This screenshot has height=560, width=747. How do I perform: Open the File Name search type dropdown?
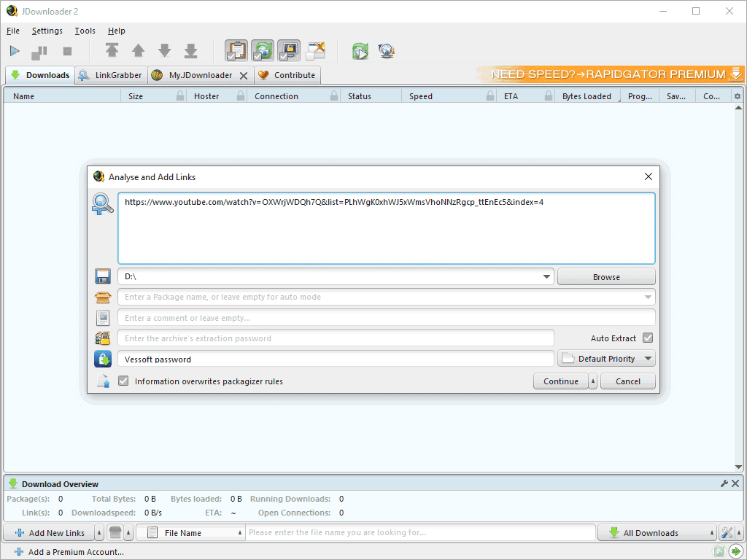[190, 533]
